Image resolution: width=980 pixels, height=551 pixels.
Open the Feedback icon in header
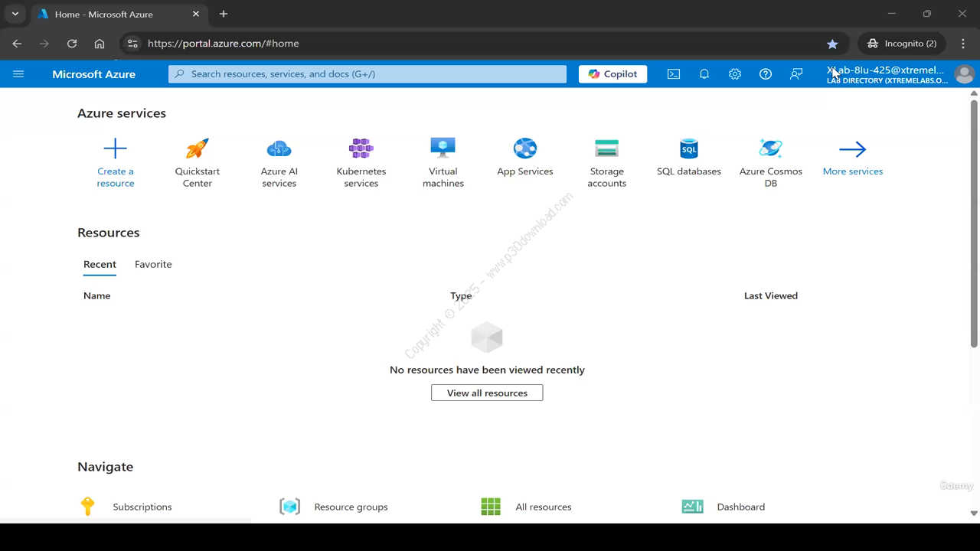point(796,74)
